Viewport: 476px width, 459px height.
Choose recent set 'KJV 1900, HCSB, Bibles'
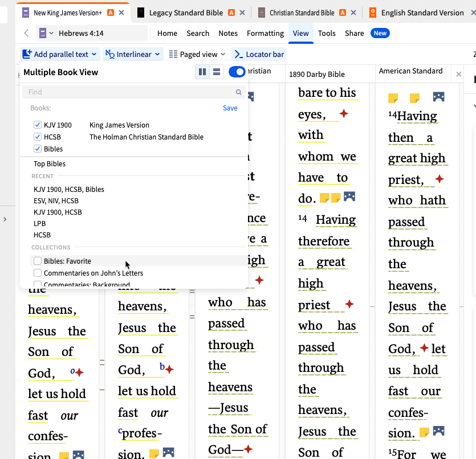(x=69, y=190)
